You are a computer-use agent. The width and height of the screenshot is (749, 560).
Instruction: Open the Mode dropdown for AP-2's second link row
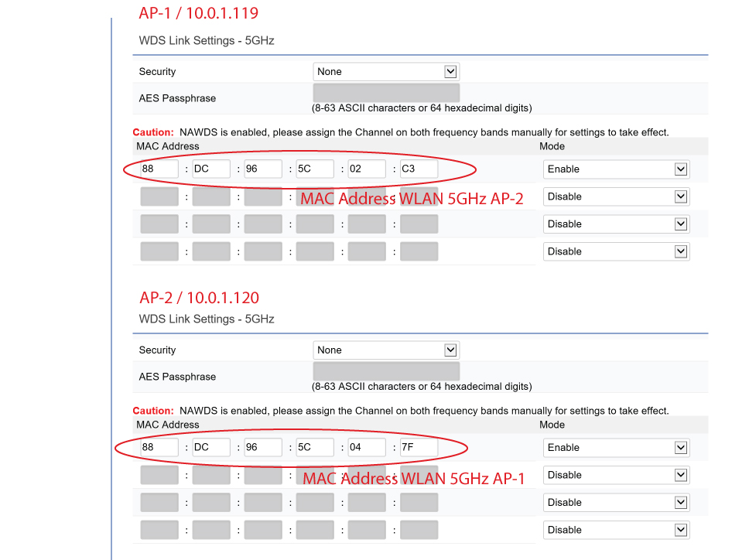[616, 475]
